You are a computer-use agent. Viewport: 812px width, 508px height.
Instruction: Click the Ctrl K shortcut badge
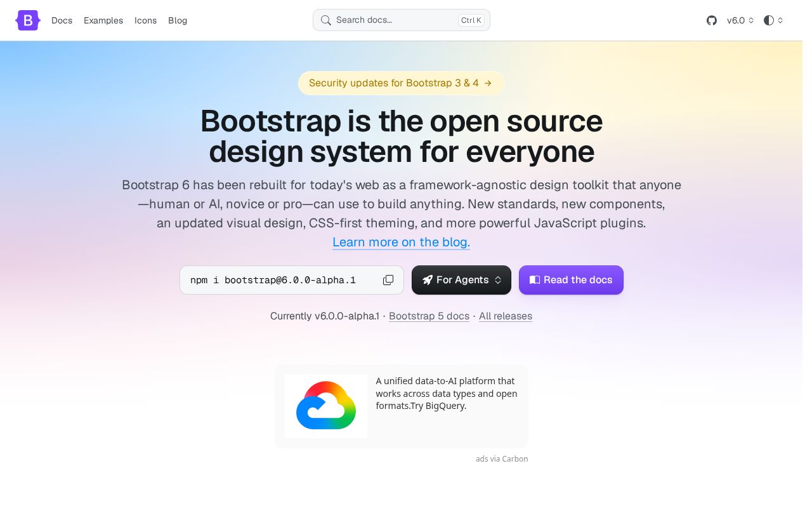click(x=471, y=20)
